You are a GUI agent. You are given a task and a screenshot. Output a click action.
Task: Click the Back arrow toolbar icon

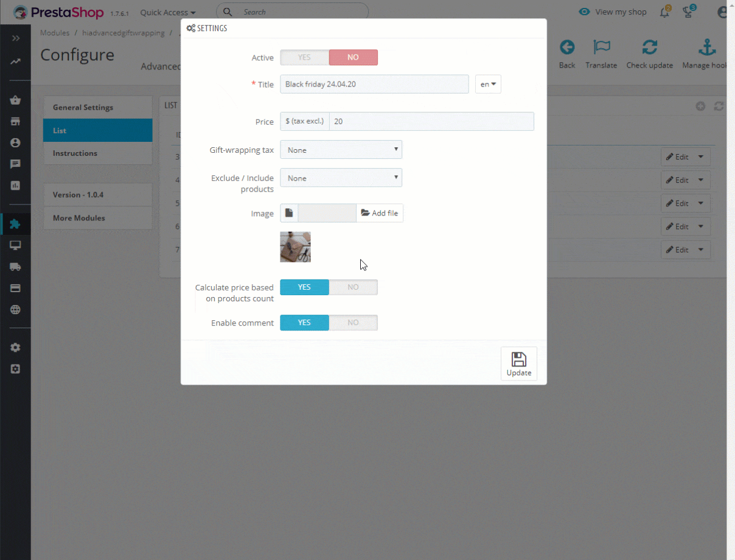(x=567, y=47)
